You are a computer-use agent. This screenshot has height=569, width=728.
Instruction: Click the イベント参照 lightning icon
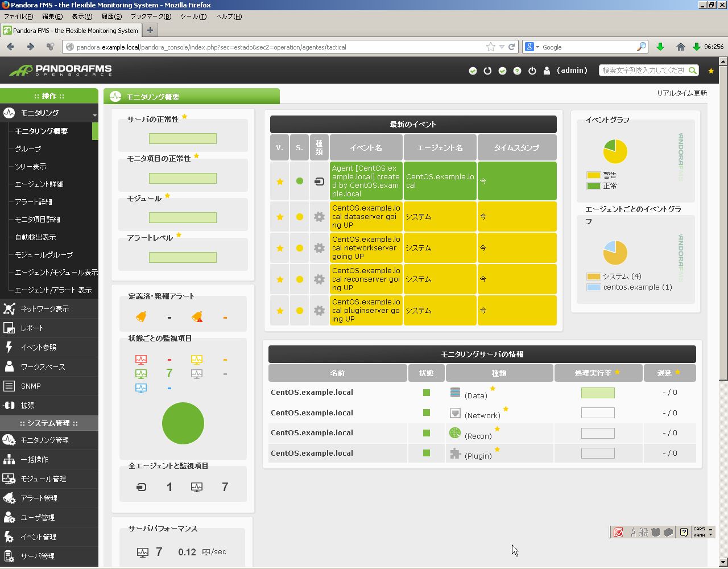click(9, 347)
